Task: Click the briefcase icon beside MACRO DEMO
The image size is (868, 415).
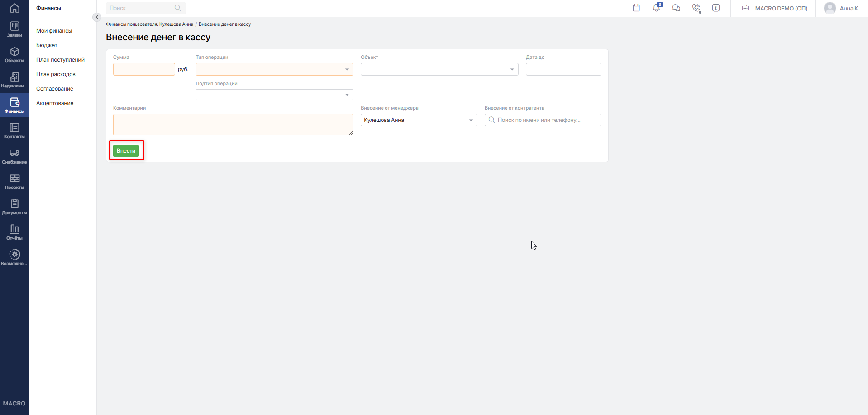Action: 745,8
